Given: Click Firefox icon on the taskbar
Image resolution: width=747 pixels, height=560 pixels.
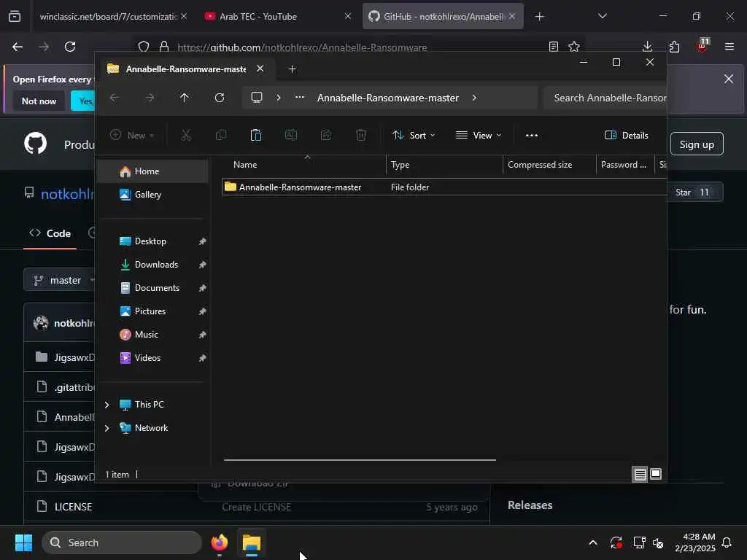Looking at the screenshot, I should click(x=219, y=542).
